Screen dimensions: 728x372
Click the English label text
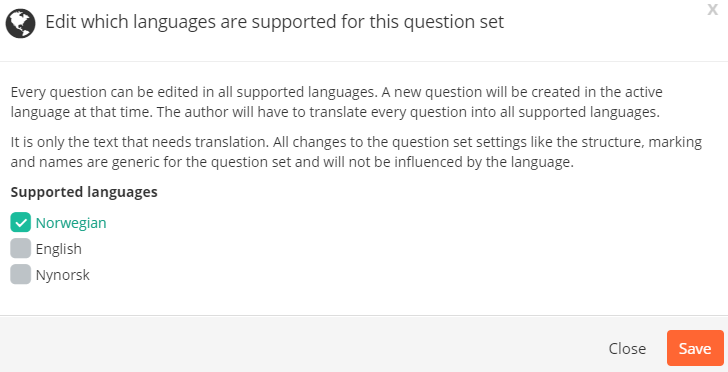point(58,249)
